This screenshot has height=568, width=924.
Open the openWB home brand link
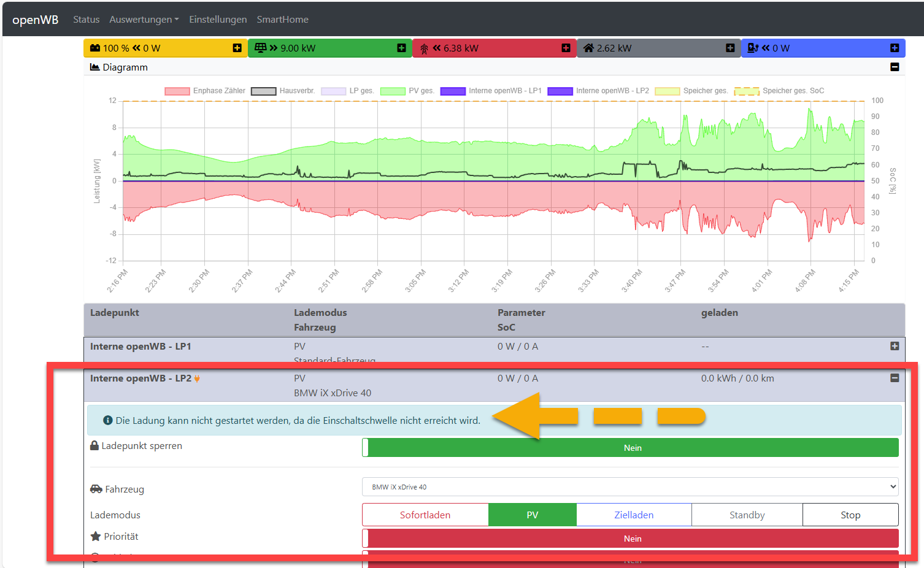point(35,20)
